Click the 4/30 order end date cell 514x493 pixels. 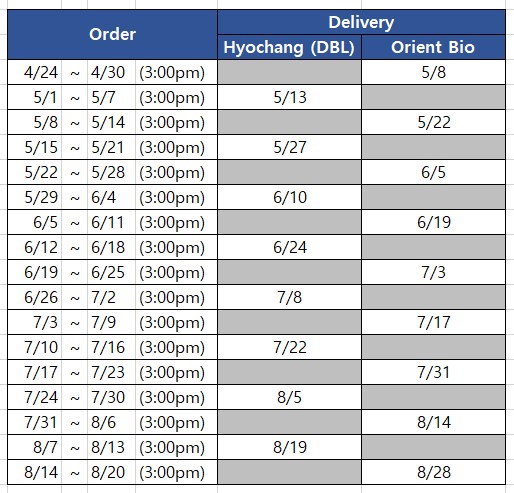point(111,72)
